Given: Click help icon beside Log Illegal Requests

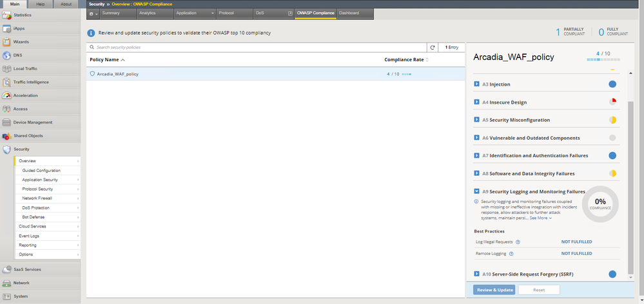Looking at the screenshot, I should click(518, 242).
